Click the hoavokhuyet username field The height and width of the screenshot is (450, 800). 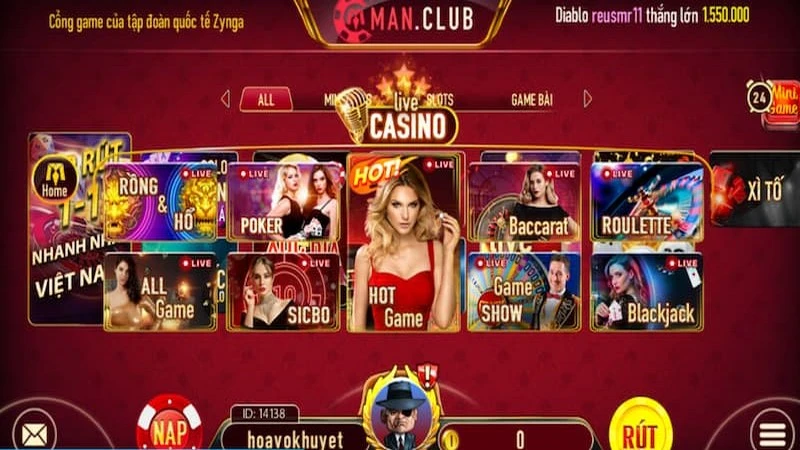(x=295, y=439)
